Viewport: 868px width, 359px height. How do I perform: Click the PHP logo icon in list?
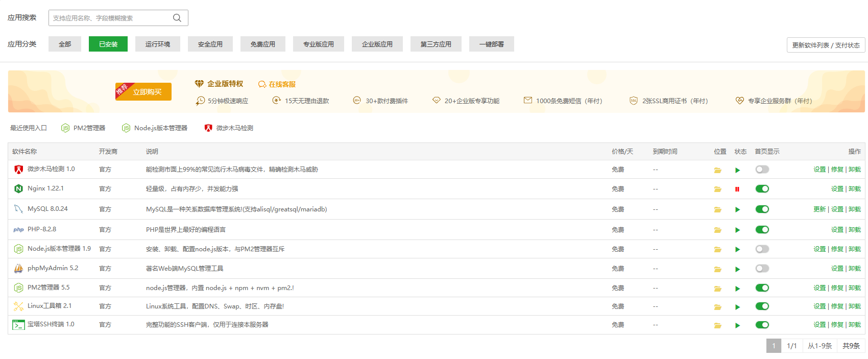click(18, 230)
